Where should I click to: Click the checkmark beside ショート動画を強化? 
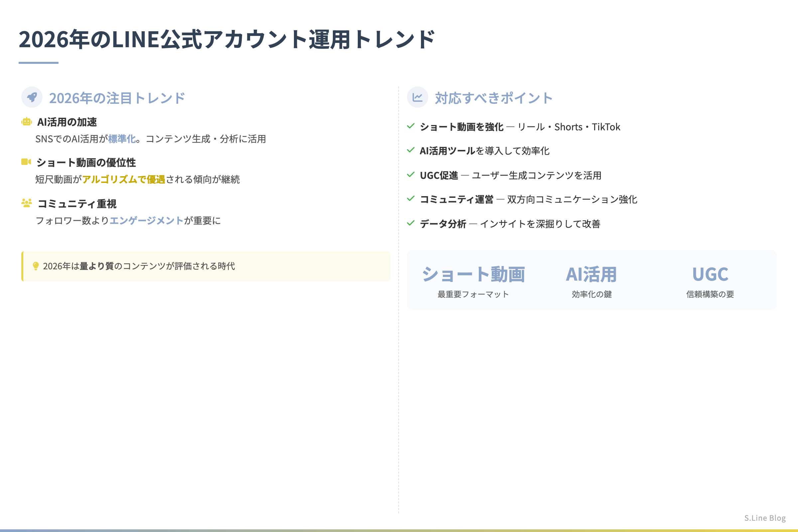point(411,126)
